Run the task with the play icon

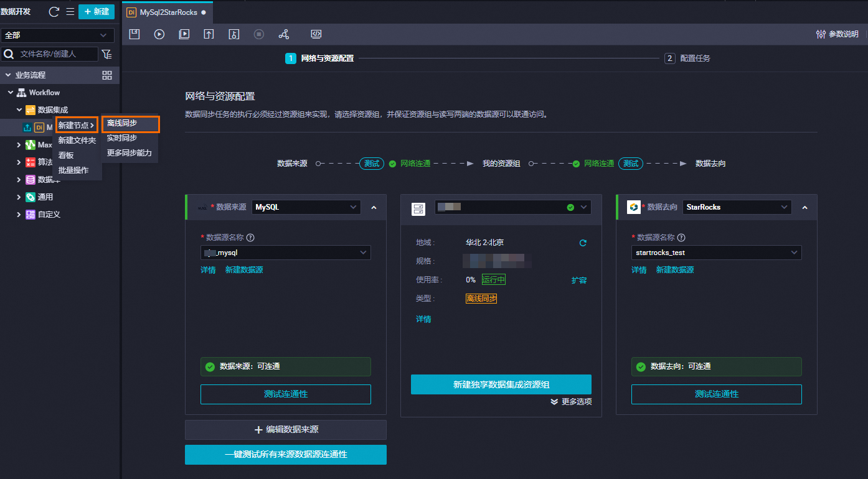pos(159,34)
